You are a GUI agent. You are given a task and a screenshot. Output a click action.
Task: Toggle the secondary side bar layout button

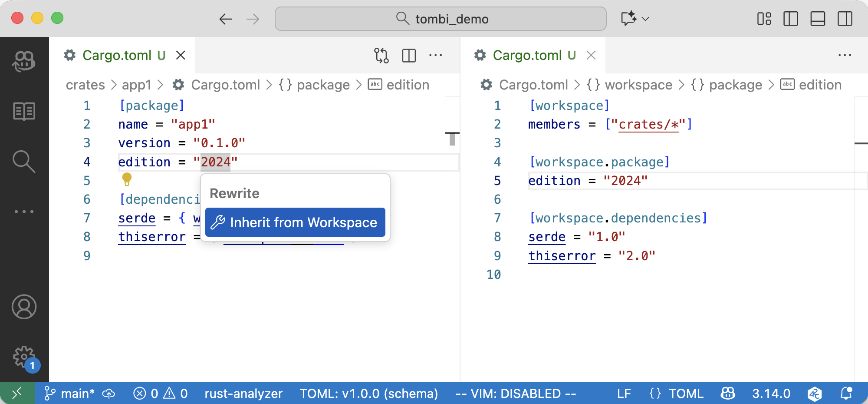(845, 19)
